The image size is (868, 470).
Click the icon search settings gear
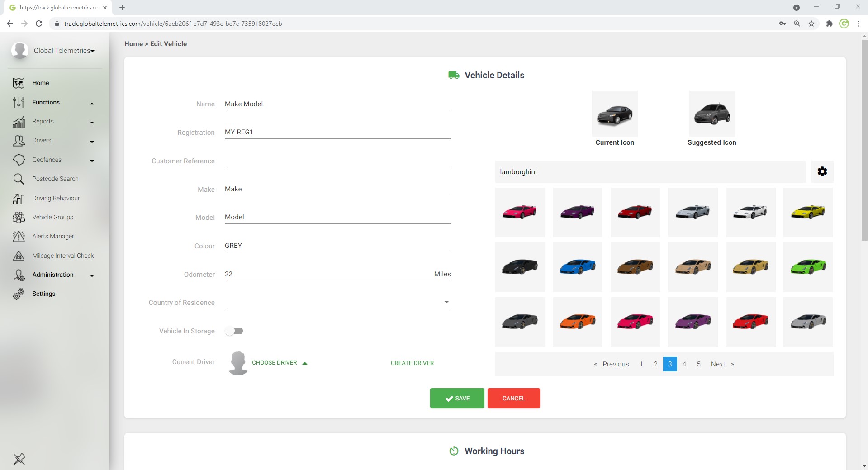coord(822,172)
